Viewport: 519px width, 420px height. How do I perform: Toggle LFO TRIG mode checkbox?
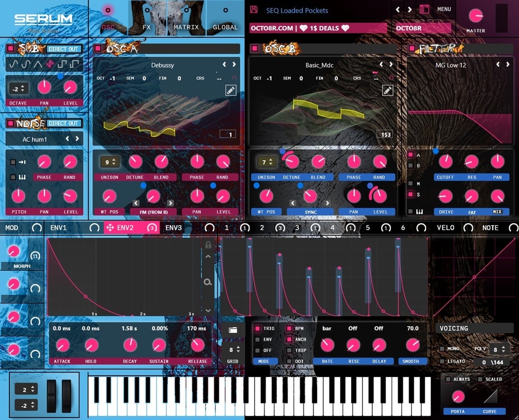[257, 328]
